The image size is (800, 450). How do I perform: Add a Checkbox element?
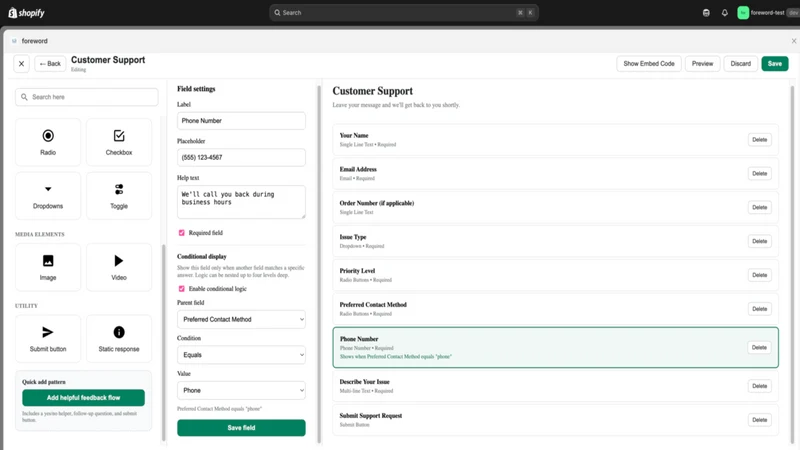(119, 142)
